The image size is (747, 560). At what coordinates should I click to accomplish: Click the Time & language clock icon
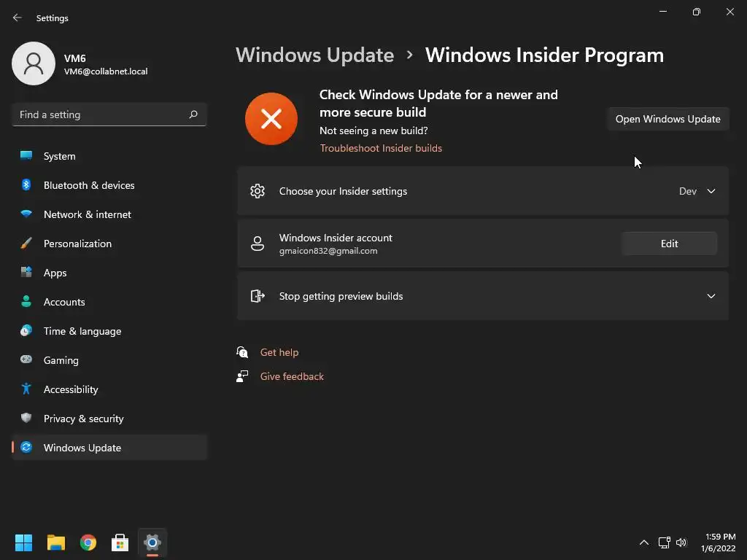(x=26, y=330)
